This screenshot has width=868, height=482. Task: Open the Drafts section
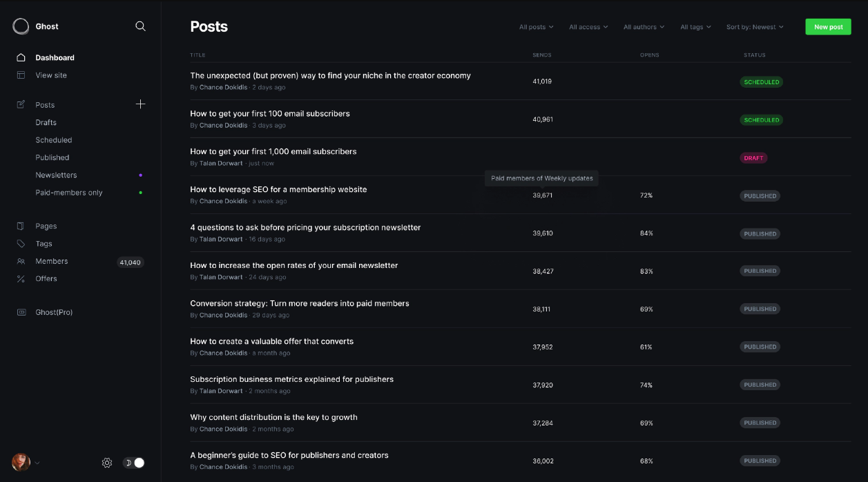[46, 122]
